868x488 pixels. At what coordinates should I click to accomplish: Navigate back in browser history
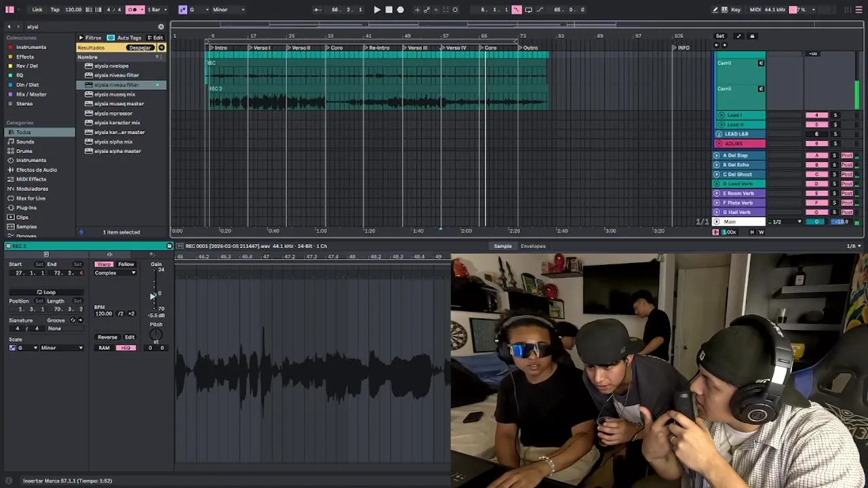click(x=9, y=26)
